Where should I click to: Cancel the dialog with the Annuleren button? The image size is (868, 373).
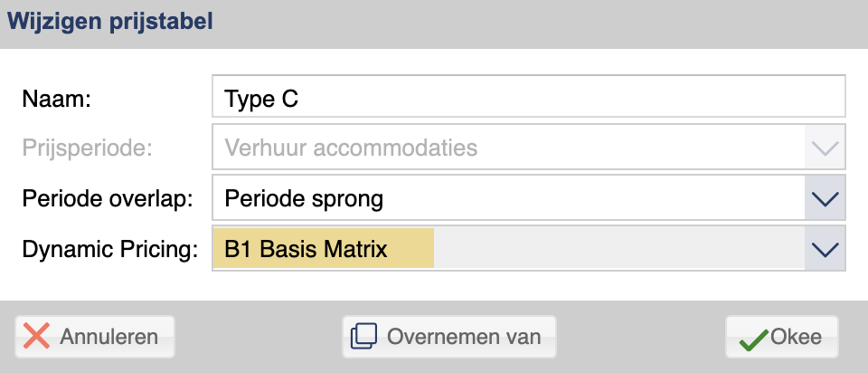tap(95, 337)
